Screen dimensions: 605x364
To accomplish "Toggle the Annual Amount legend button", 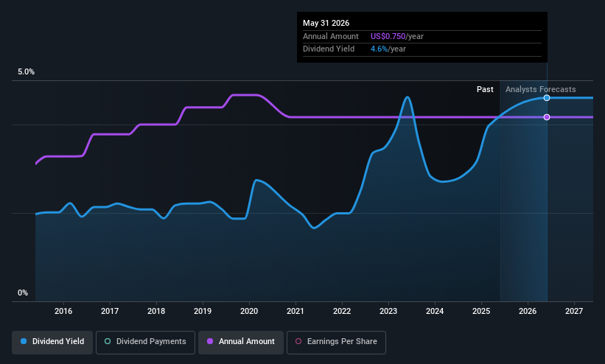I will pos(241,343).
